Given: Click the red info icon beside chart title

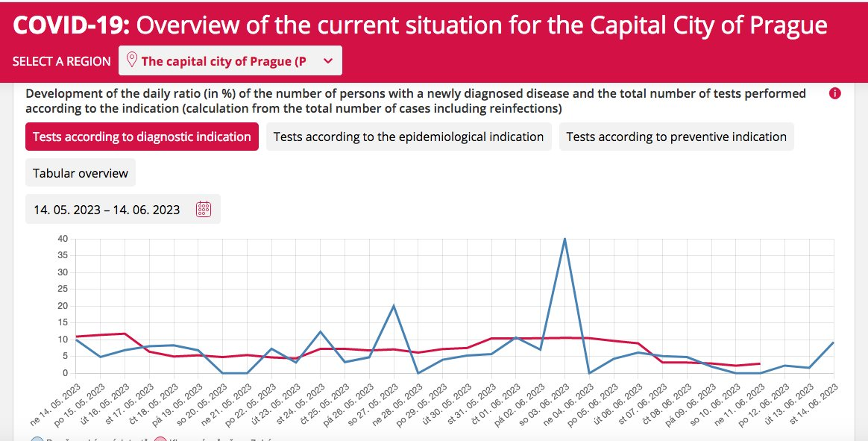Looking at the screenshot, I should click(834, 94).
